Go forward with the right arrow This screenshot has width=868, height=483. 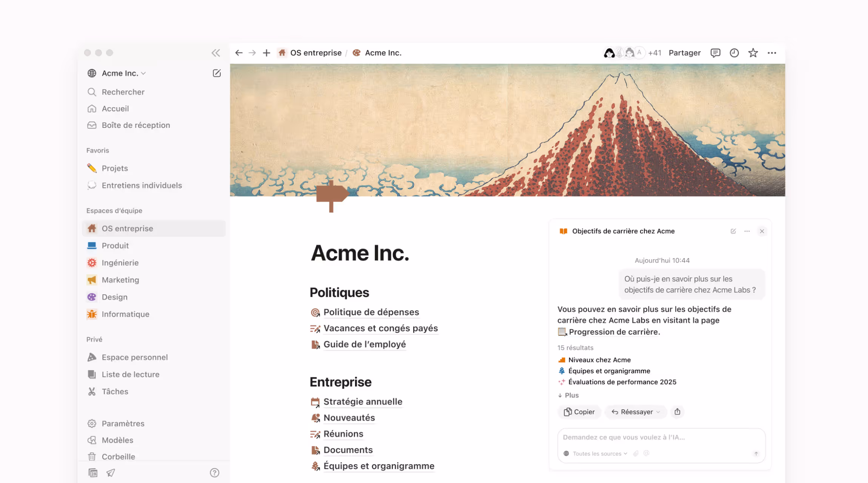pos(252,53)
